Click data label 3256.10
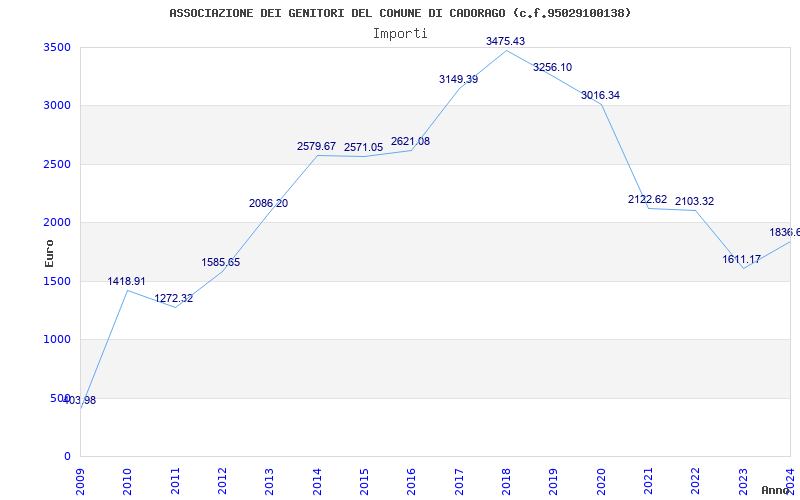This screenshot has height=500, width=800. (x=553, y=67)
